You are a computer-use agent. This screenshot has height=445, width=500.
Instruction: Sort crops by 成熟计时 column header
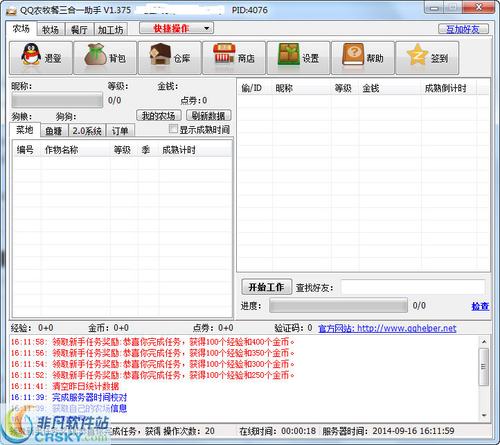pyautogui.click(x=195, y=150)
